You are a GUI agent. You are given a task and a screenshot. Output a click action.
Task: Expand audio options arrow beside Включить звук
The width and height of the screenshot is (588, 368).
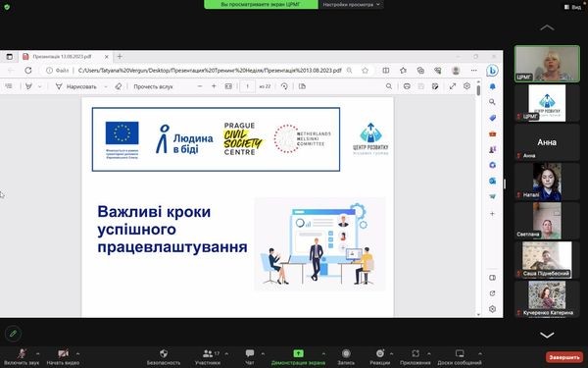[37, 353]
